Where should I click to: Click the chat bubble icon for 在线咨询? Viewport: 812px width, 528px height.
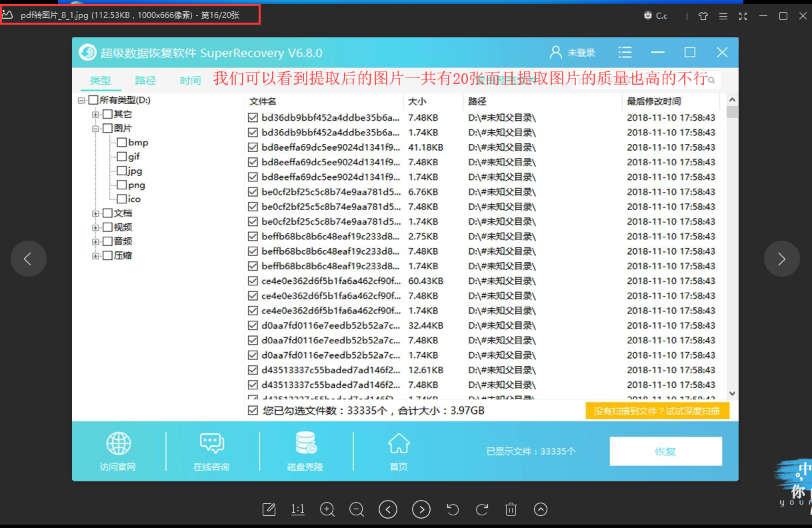[212, 443]
